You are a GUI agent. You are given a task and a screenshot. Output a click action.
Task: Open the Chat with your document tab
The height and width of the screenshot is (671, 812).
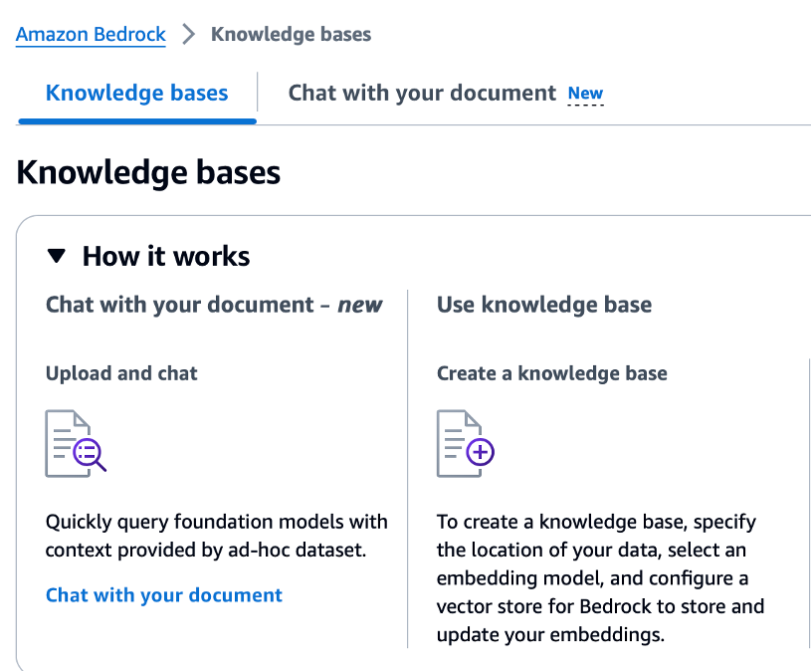[421, 94]
